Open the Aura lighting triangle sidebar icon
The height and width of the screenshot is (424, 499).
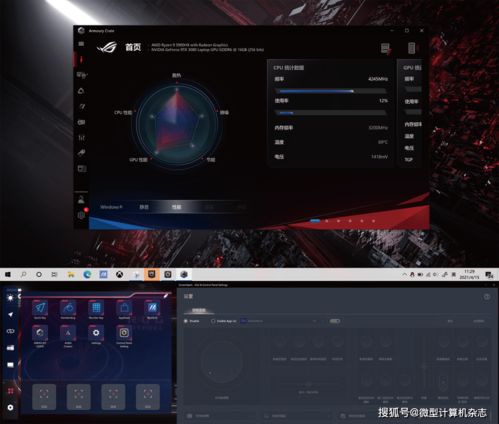click(81, 91)
